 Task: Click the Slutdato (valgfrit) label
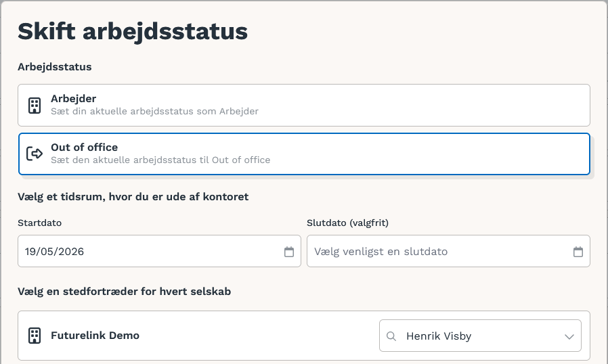point(347,223)
